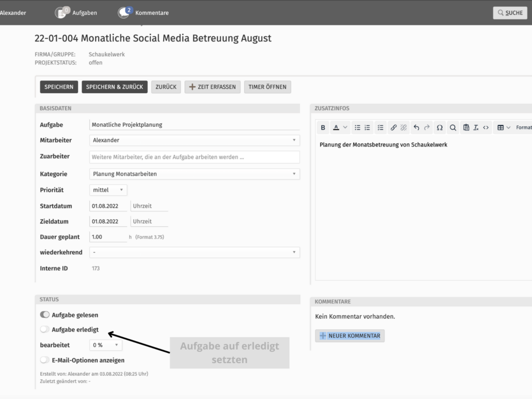The height and width of the screenshot is (399, 532).
Task: Insert a bulleted list in the editor
Action: 357,127
